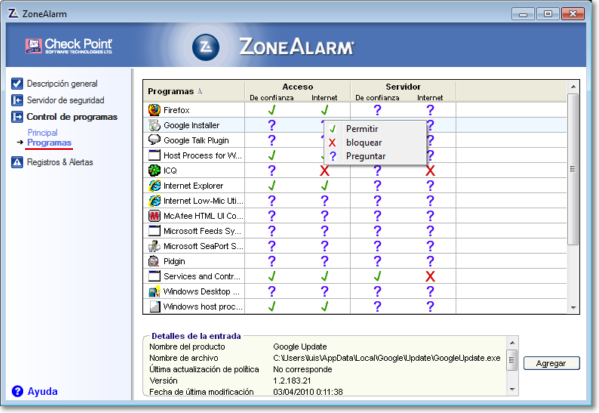
Task: Choose Preguntar in the context menu
Action: [375, 156]
